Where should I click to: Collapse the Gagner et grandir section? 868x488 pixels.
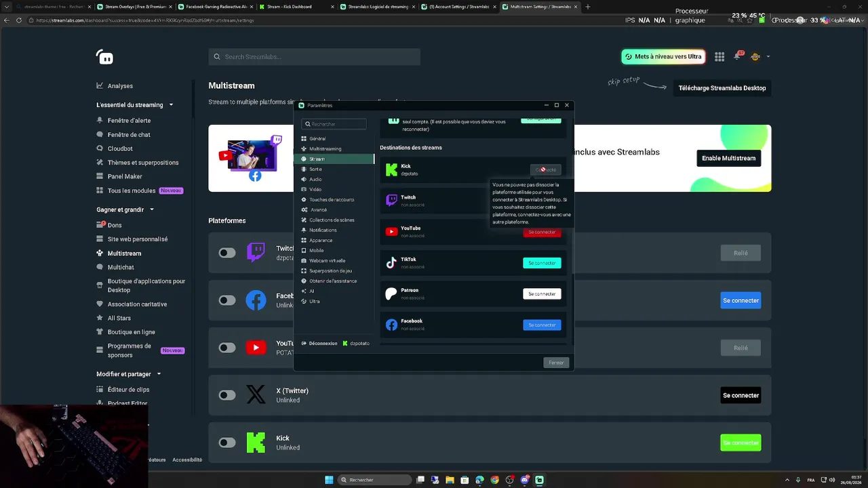152,210
